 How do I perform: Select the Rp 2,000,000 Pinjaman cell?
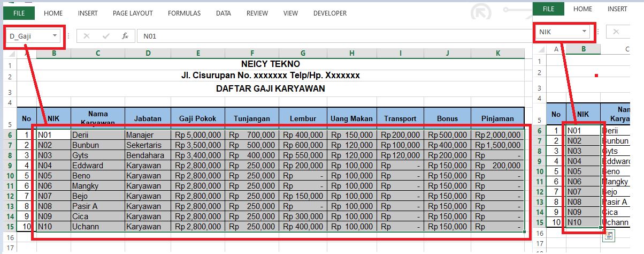click(498, 135)
